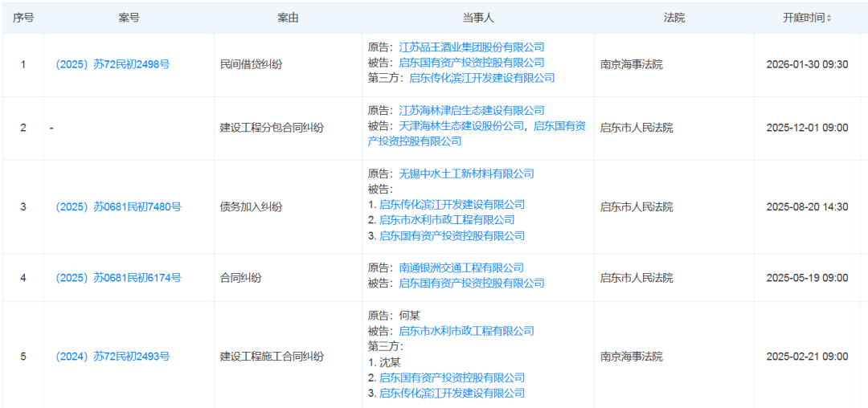Viewport: 868px width, 408px height.
Task: Select hearing time 2025-12-01 09:00
Action: tap(807, 128)
